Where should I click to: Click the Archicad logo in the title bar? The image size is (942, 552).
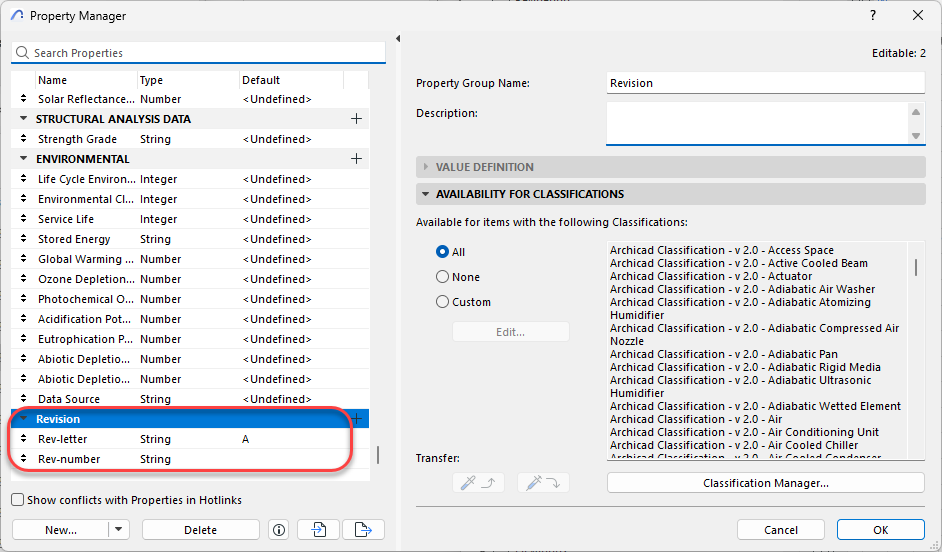[17, 15]
